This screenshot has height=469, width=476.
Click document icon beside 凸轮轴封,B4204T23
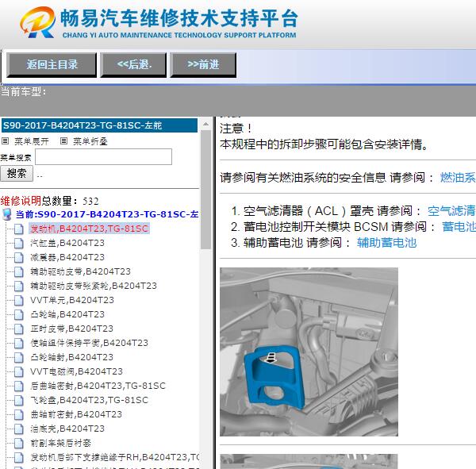[18, 358]
